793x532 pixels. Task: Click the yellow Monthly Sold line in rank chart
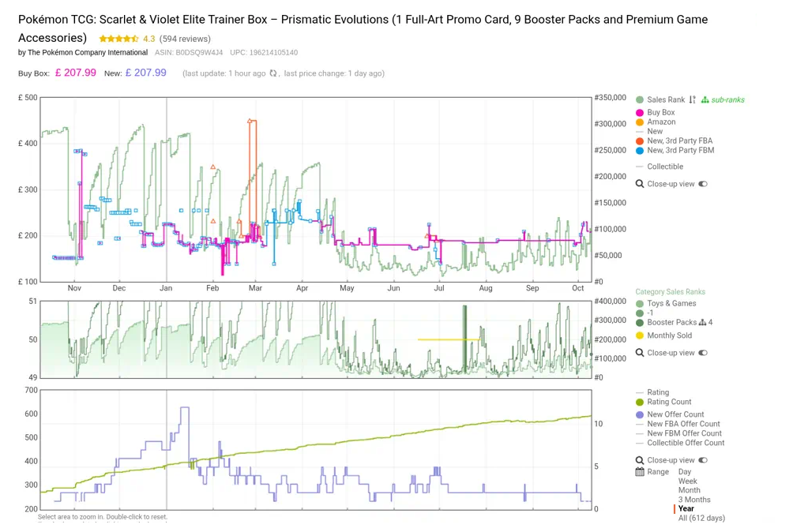point(448,339)
